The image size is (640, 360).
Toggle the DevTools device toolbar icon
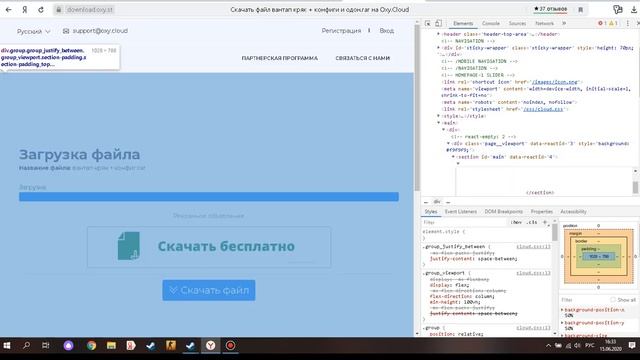pos(438,24)
